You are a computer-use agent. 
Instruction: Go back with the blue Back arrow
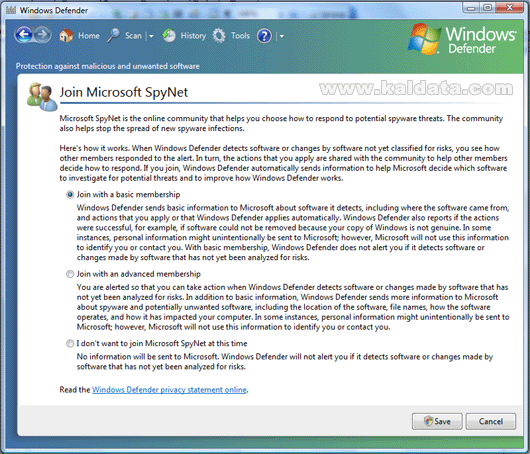(24, 34)
